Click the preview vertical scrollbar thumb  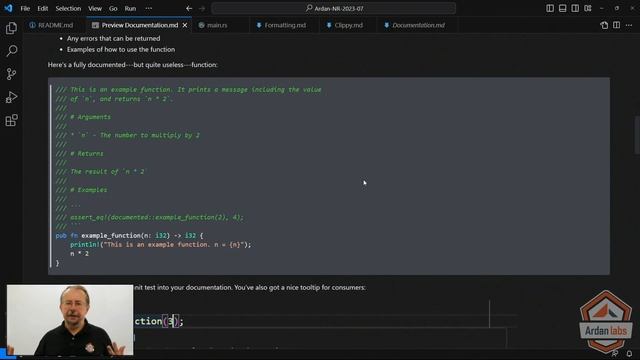[637, 135]
